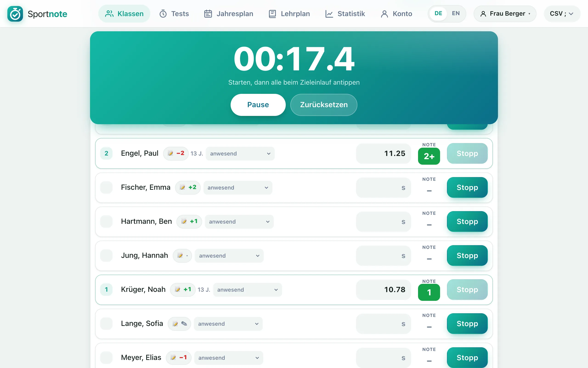The image size is (588, 368).
Task: Expand attendance dropdown for Lange, Sofia
Action: tap(228, 324)
